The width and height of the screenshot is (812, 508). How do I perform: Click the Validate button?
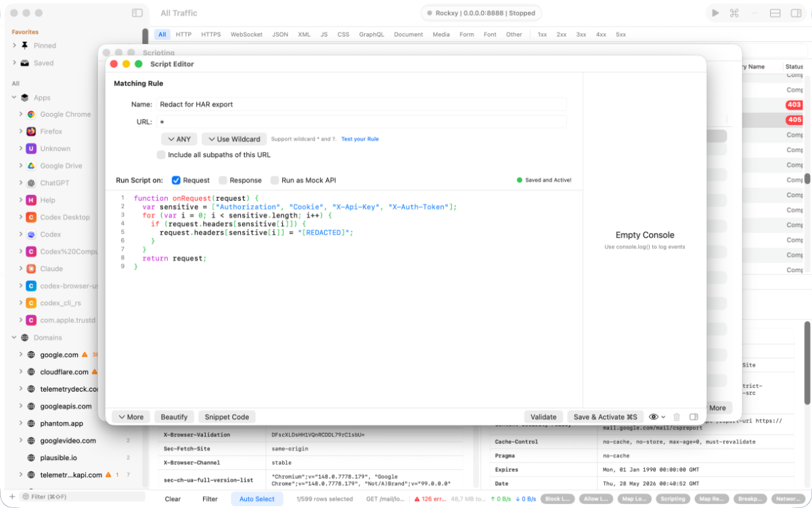(543, 417)
